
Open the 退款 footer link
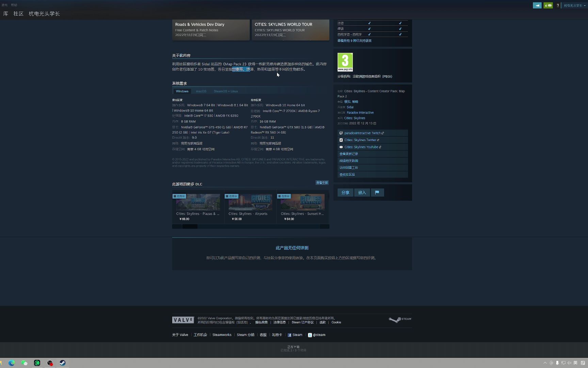point(323,322)
